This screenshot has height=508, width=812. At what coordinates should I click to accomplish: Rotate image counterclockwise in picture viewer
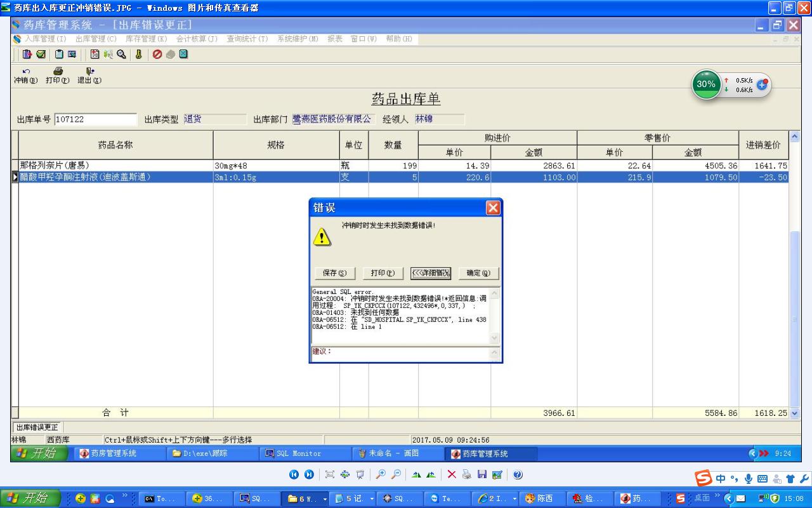431,474
